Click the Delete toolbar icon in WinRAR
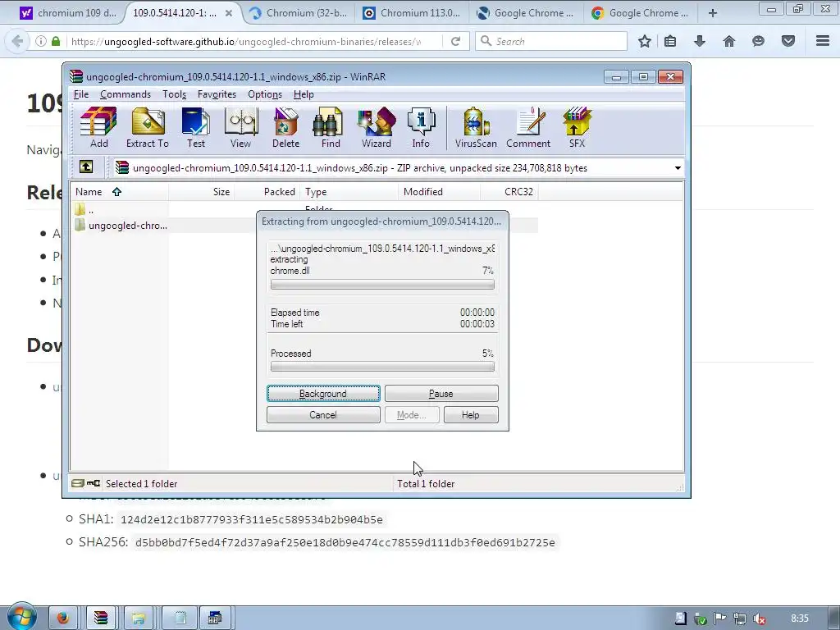The width and height of the screenshot is (840, 630). click(x=285, y=127)
